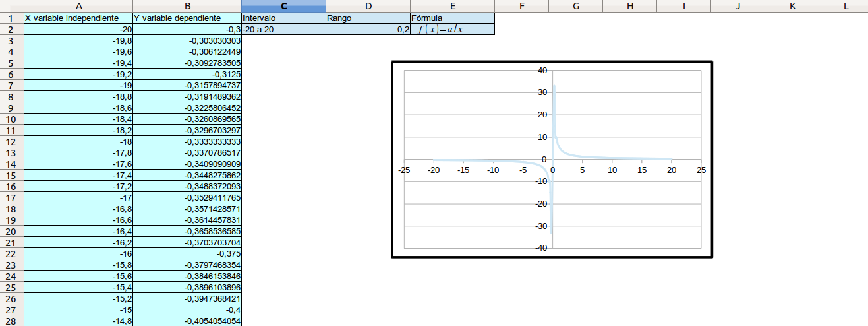The image size is (868, 326).
Task: Select column A header
Action: pyautogui.click(x=78, y=6)
